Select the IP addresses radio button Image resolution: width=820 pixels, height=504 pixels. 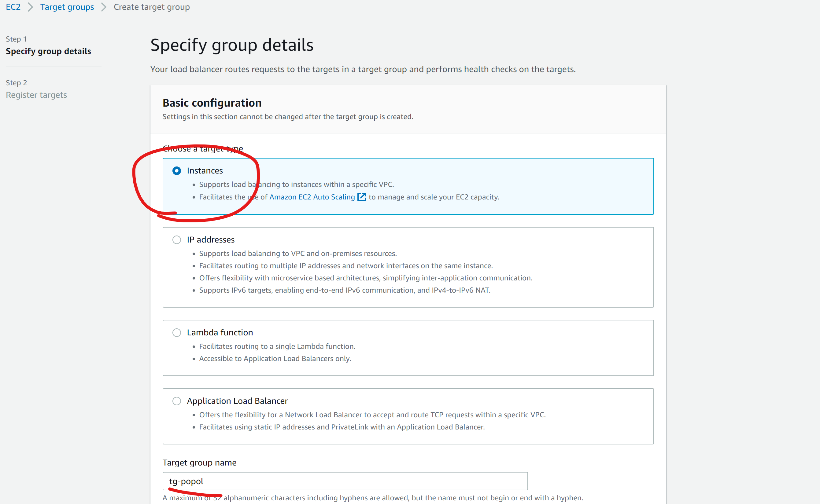177,240
